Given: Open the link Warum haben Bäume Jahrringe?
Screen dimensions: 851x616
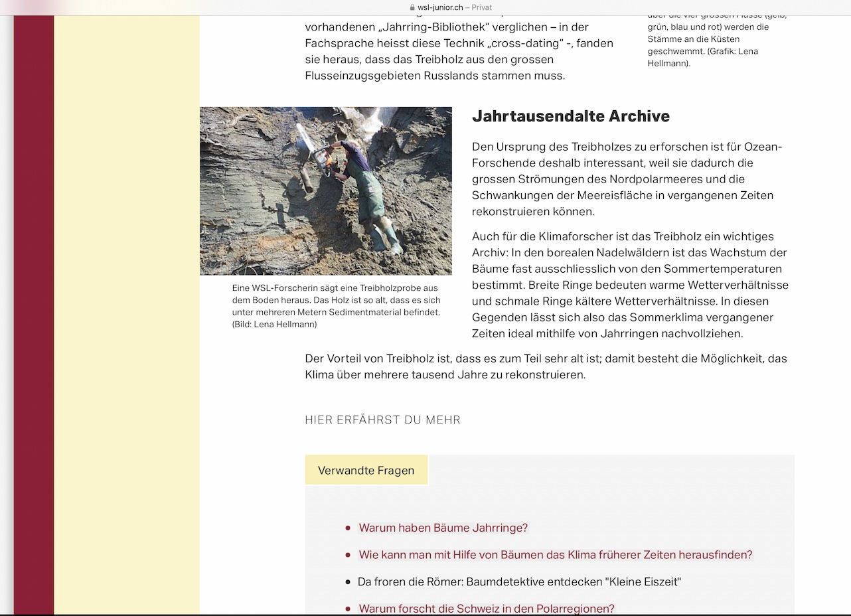Looking at the screenshot, I should [443, 528].
